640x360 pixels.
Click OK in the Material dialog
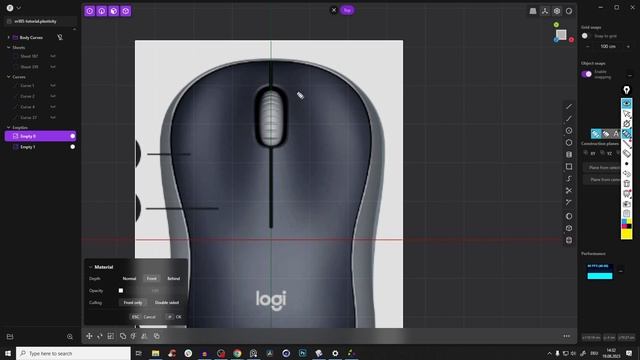174,317
